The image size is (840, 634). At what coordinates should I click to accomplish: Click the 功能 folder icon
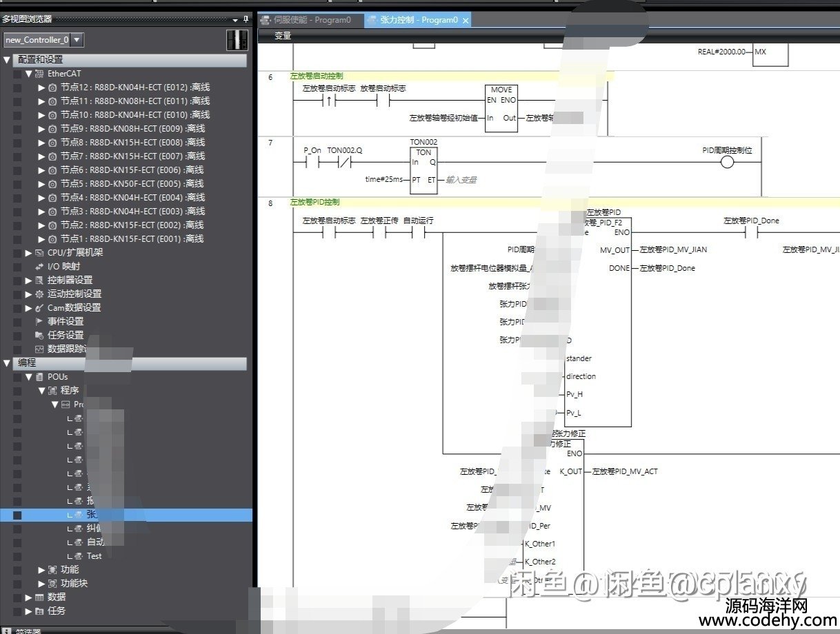(x=52, y=570)
